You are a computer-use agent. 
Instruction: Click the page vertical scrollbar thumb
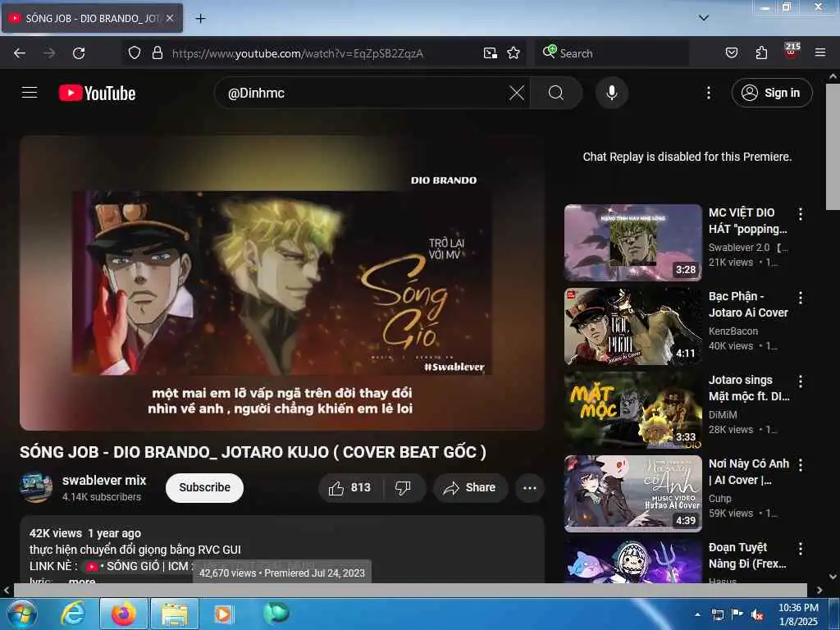(833, 147)
